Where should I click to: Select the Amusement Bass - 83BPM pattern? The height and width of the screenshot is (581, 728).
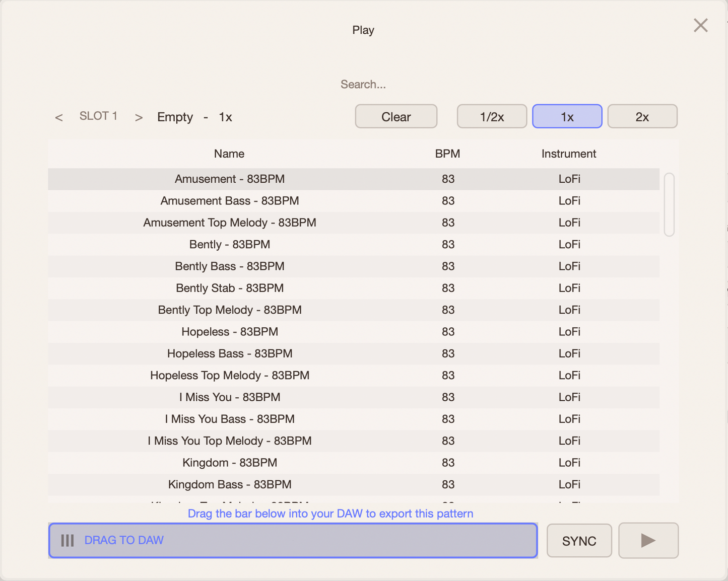click(x=354, y=201)
